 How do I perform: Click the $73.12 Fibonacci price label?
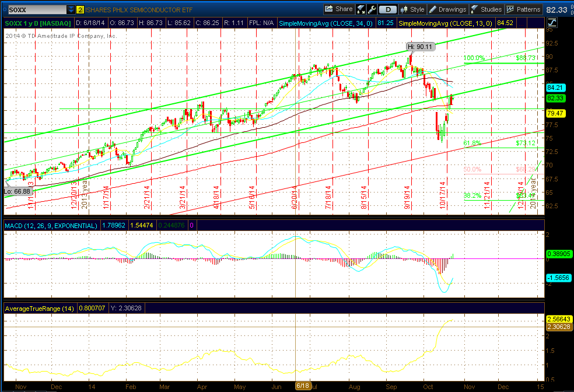(x=526, y=143)
